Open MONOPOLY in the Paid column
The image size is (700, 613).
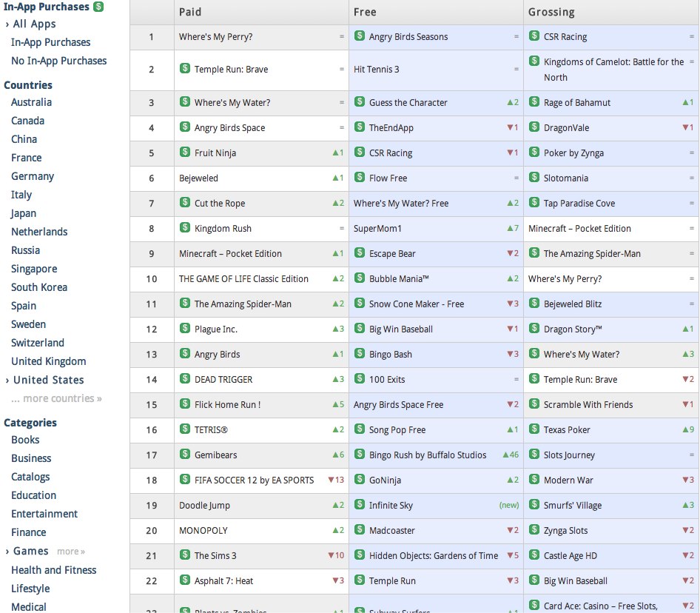coord(203,531)
